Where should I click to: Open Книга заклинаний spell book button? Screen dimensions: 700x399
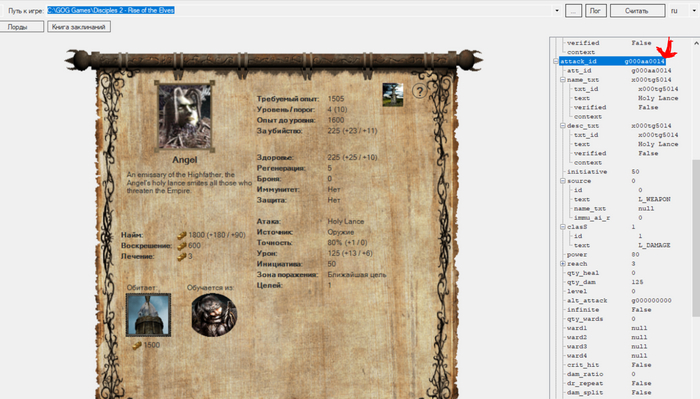tap(79, 27)
